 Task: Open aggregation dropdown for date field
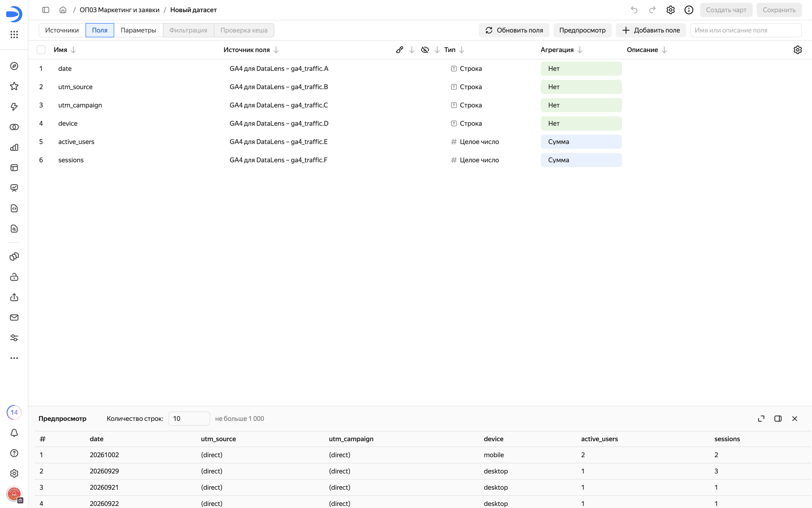coord(581,69)
